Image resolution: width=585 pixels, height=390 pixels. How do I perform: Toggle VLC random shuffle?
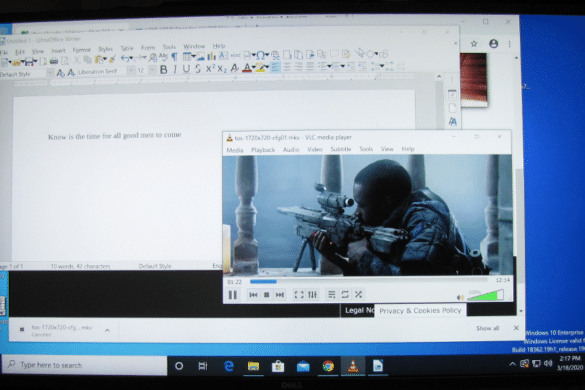pos(358,295)
